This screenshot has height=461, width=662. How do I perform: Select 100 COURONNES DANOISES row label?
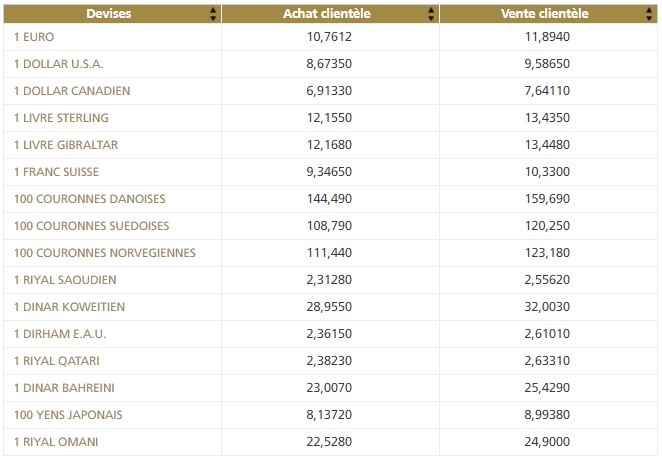pyautogui.click(x=90, y=199)
